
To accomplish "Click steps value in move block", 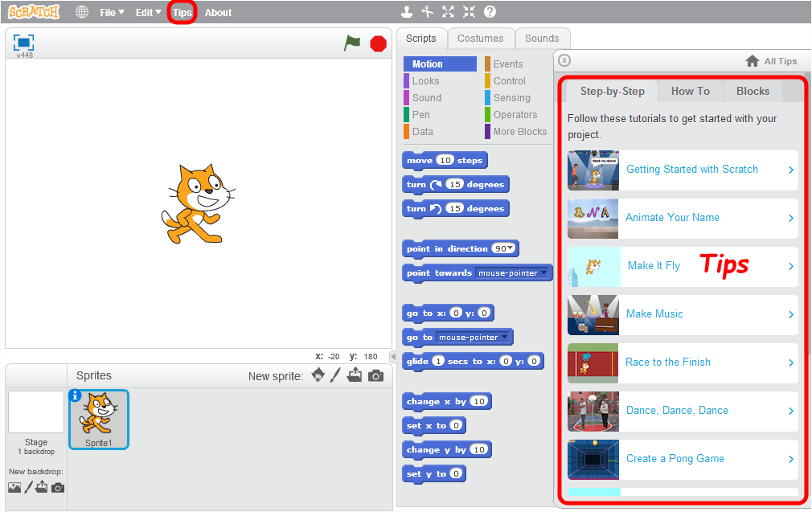I will click(x=445, y=161).
